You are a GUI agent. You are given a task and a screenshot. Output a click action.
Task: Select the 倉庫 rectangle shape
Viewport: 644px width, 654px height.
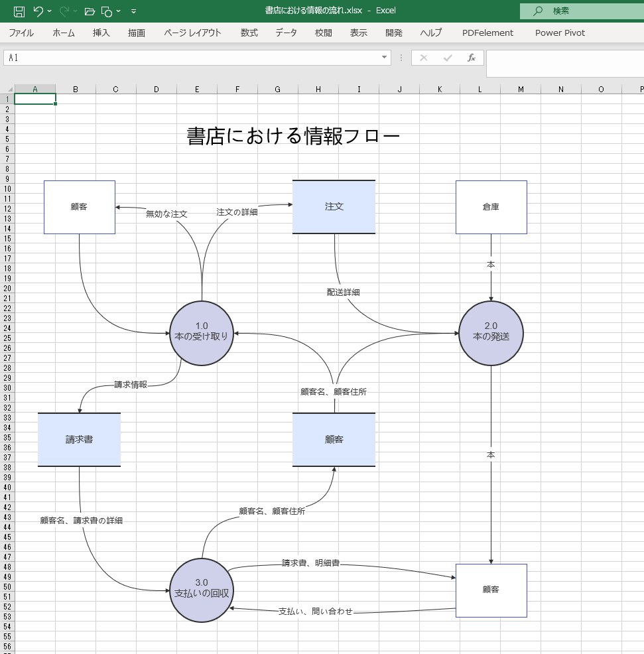[x=491, y=207]
